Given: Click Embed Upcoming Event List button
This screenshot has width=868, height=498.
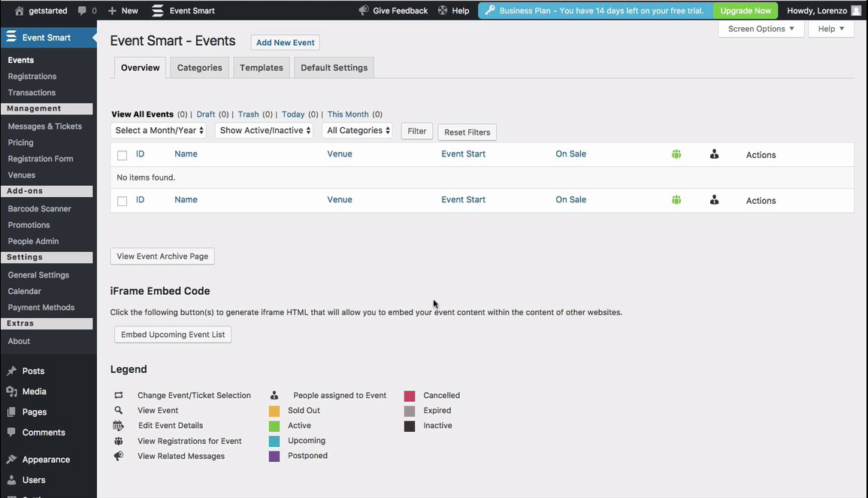Looking at the screenshot, I should 173,335.
